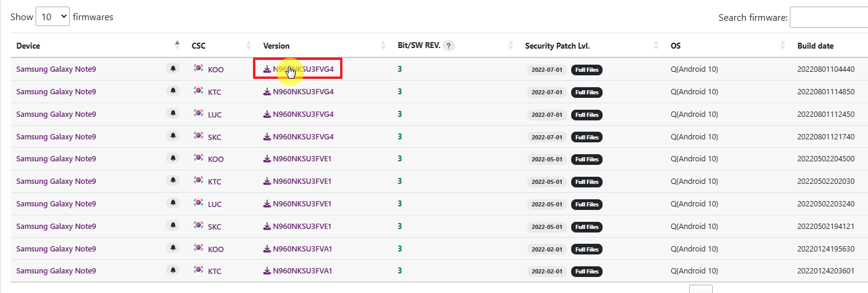Click Q(Android 10) in the build 20220124203601 row
Viewport: 868px width, 293px height.
tap(694, 270)
